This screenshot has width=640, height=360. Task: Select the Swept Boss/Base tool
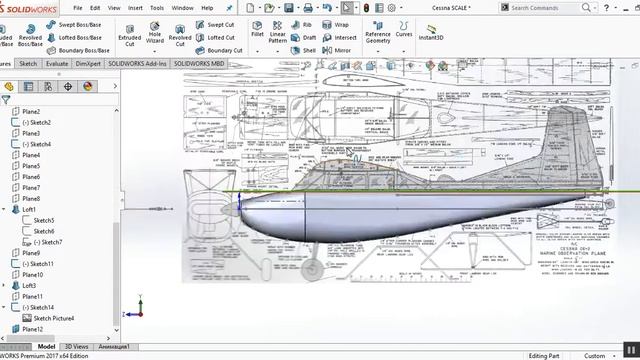point(74,25)
